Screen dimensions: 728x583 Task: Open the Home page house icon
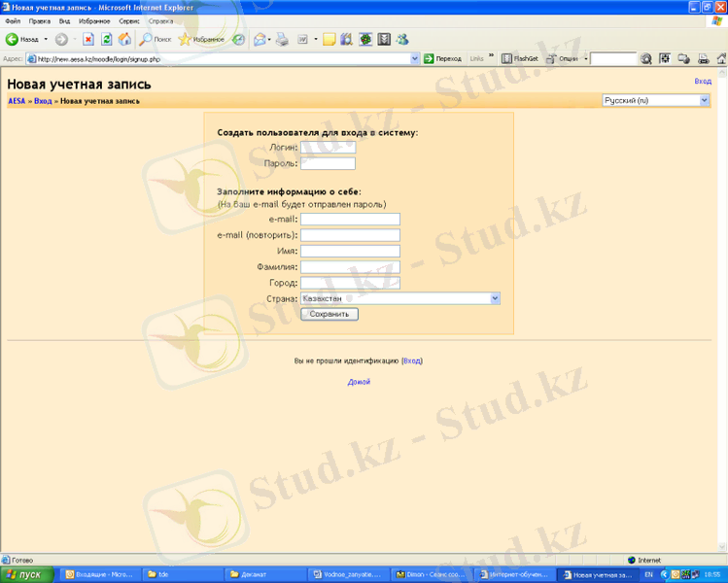(124, 40)
